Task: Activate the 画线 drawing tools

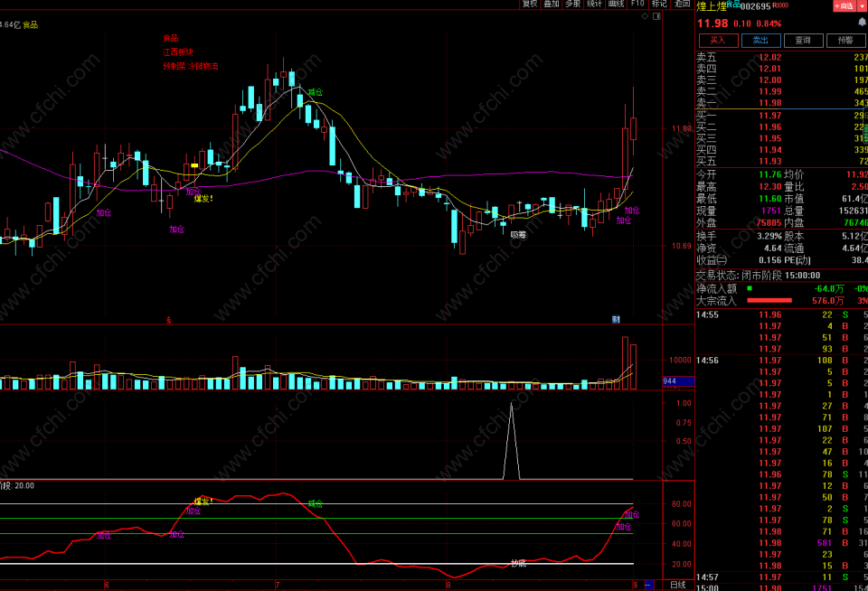Action: tap(616, 4)
